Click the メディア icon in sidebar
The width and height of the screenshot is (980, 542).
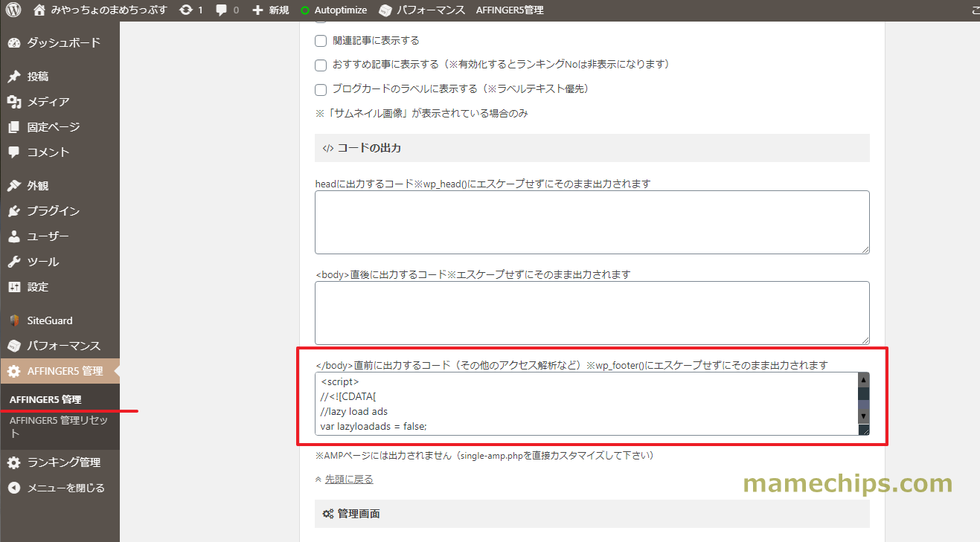click(x=14, y=102)
